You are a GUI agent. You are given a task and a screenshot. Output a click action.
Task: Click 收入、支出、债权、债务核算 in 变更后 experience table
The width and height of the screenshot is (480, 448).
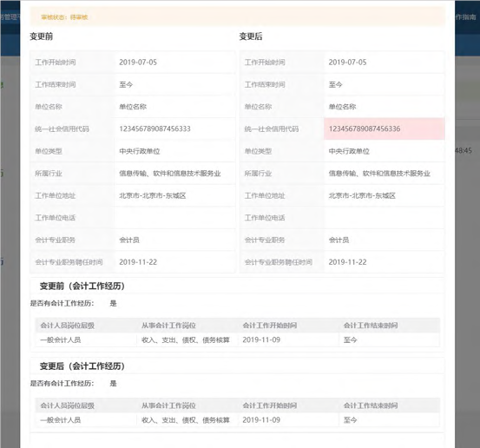(186, 420)
